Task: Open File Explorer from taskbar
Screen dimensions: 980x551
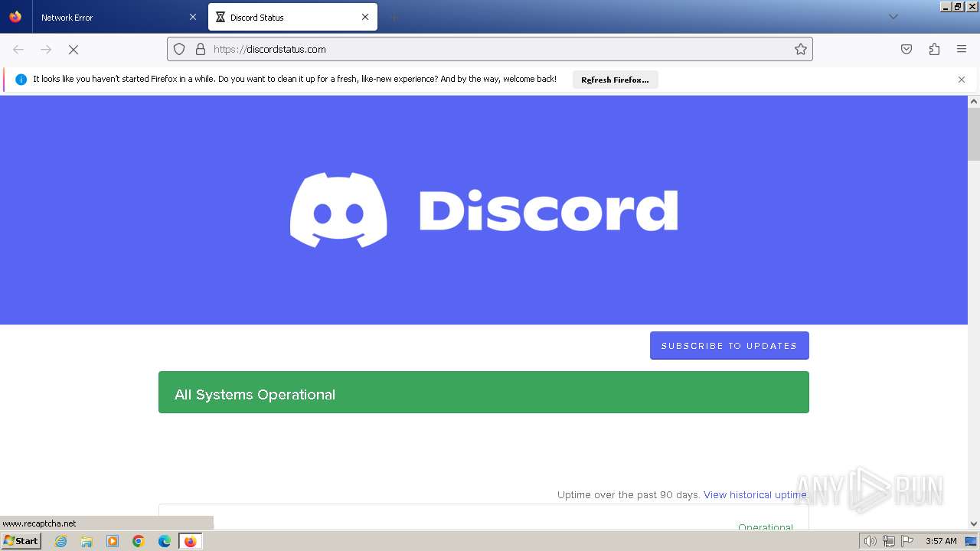Action: [87, 541]
